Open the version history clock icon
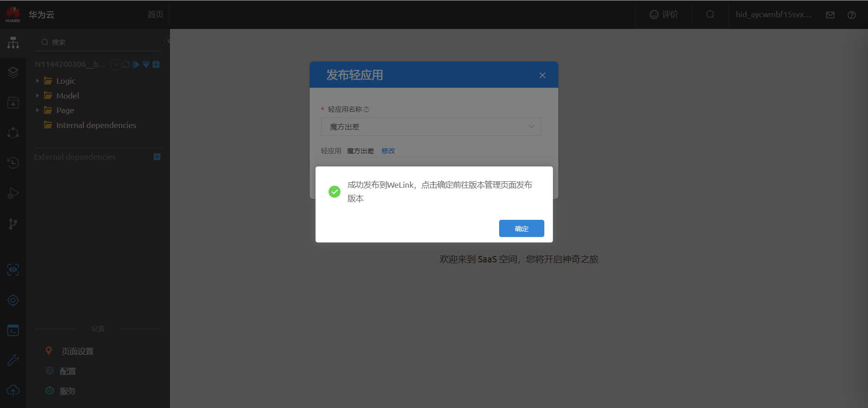 [x=13, y=163]
